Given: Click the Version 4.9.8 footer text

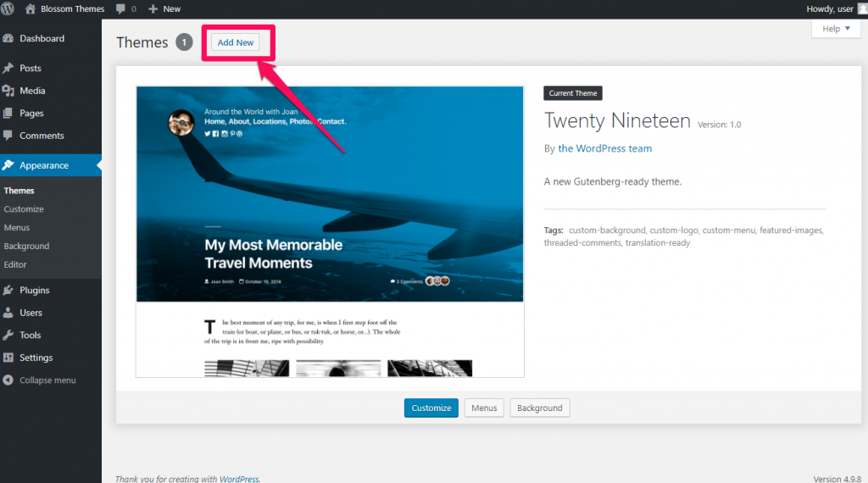Looking at the screenshot, I should click(837, 479).
